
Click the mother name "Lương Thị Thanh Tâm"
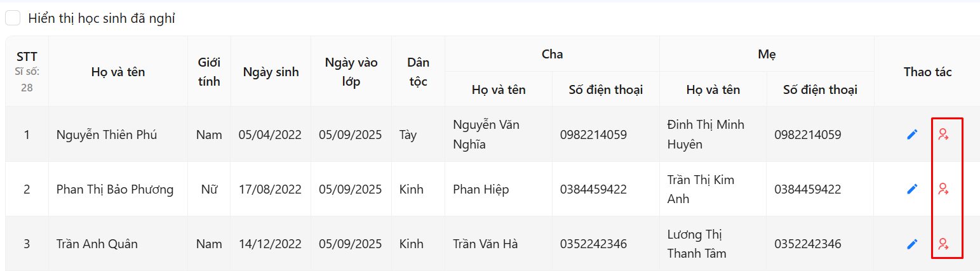(x=697, y=244)
